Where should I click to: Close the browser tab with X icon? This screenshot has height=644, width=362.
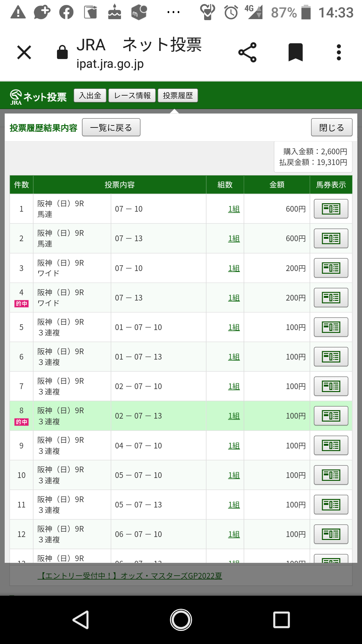coord(24,52)
